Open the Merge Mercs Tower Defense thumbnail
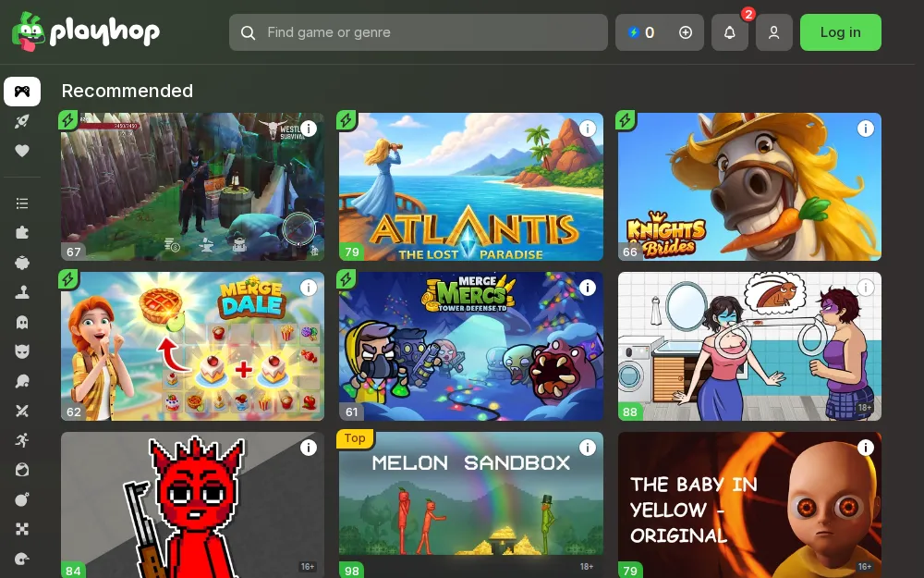The width and height of the screenshot is (924, 578). [x=471, y=346]
